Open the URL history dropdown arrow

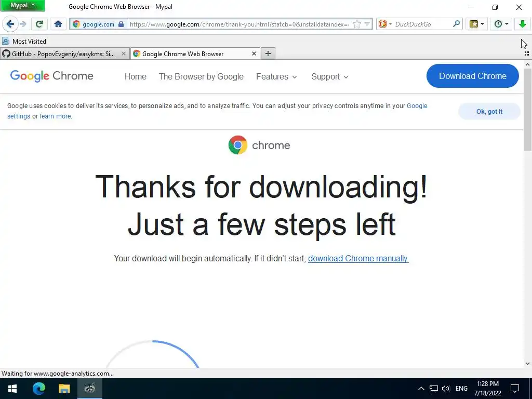click(x=367, y=24)
